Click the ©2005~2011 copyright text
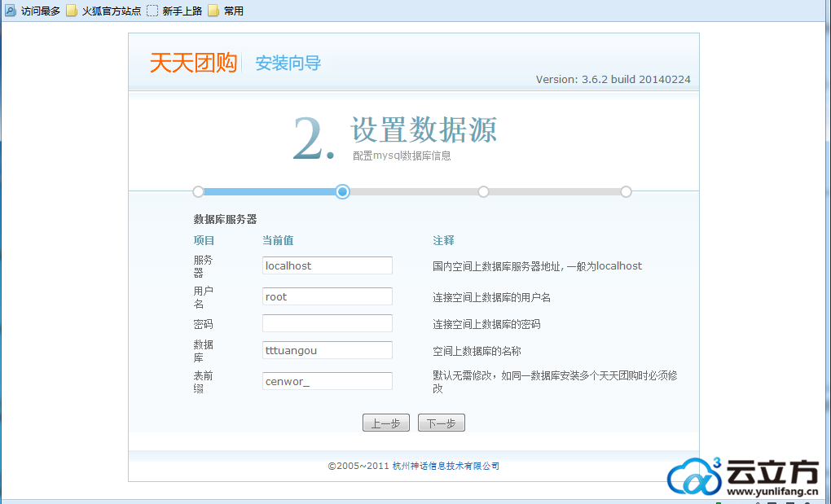831x504 pixels. point(358,466)
